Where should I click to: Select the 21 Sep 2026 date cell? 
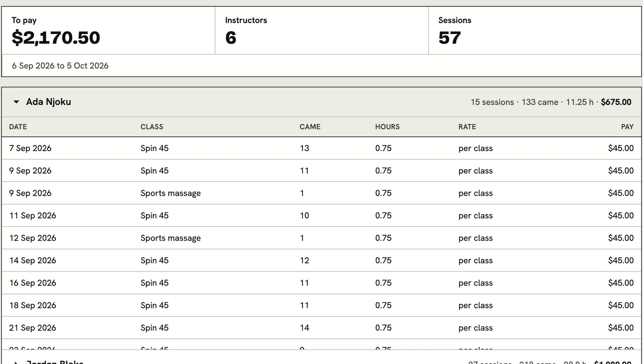click(x=33, y=328)
